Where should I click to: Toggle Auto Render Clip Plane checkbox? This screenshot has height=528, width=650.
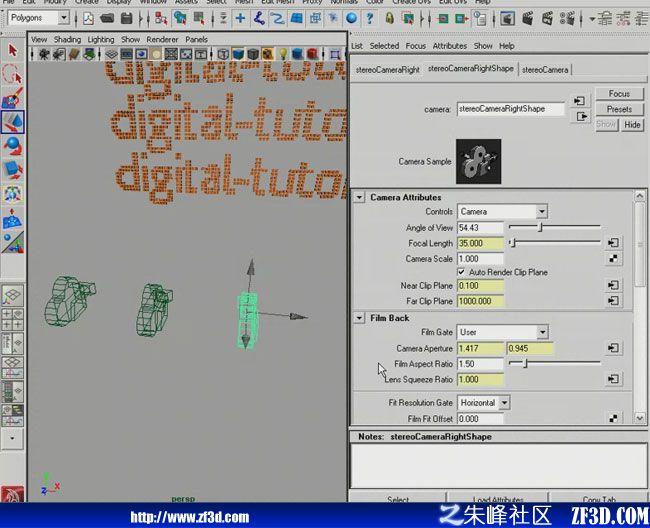[x=461, y=272]
